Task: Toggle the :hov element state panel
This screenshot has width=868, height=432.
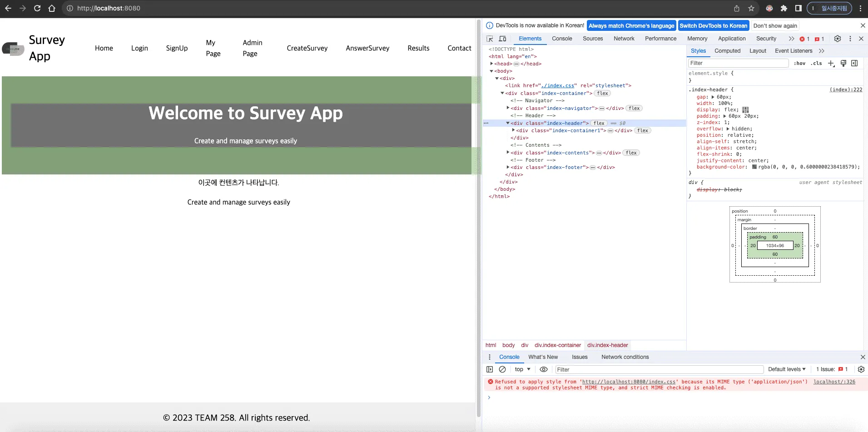Action: pyautogui.click(x=799, y=63)
